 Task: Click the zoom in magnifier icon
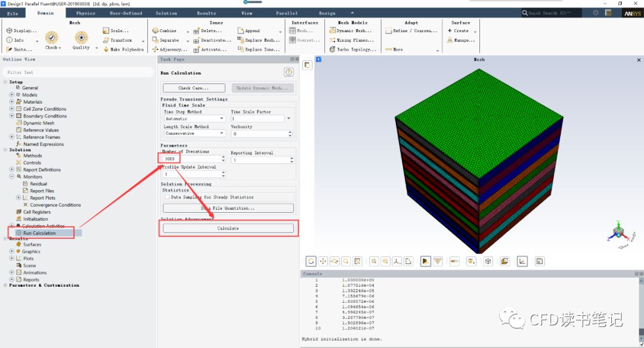pyautogui.click(x=374, y=261)
